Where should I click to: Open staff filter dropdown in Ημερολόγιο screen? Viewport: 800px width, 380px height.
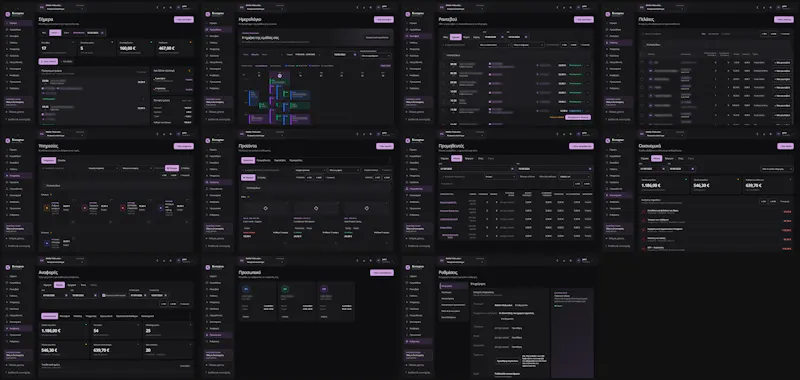pyautogui.click(x=376, y=56)
